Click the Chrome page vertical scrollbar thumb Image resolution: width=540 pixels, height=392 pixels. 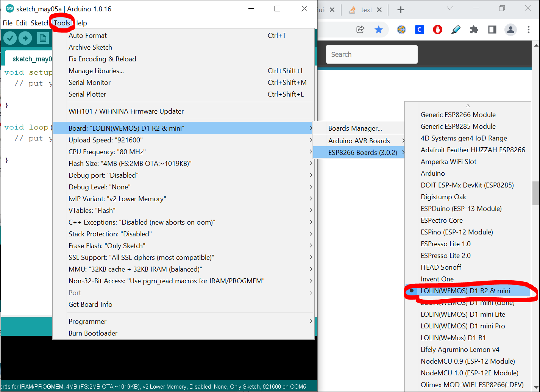pos(536,193)
